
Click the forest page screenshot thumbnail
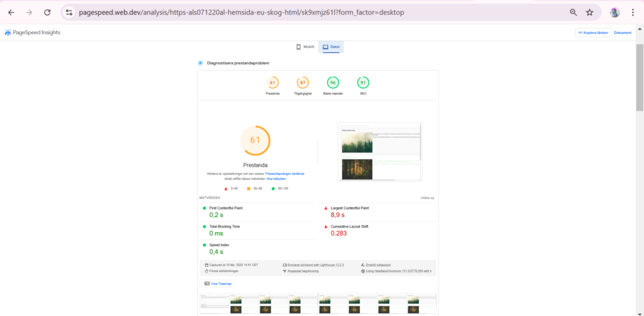pyautogui.click(x=380, y=152)
